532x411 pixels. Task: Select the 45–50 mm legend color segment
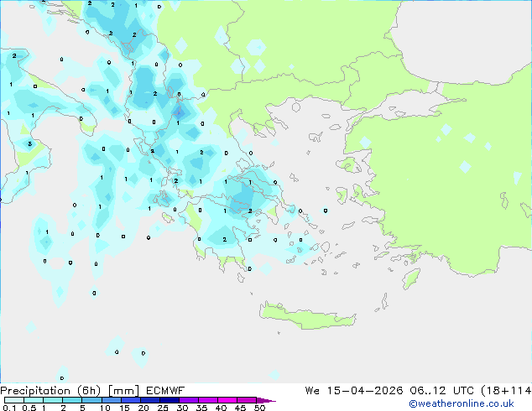click(247, 400)
